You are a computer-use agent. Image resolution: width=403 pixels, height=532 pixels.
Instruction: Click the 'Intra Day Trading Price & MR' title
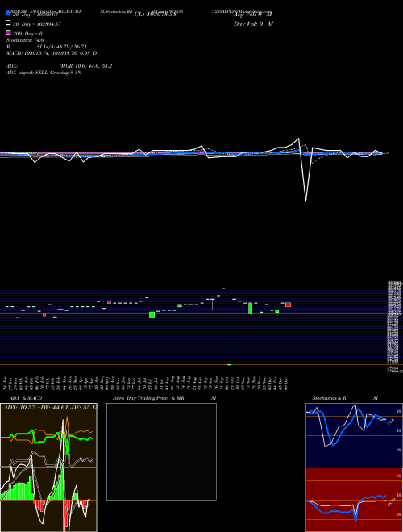149,398
